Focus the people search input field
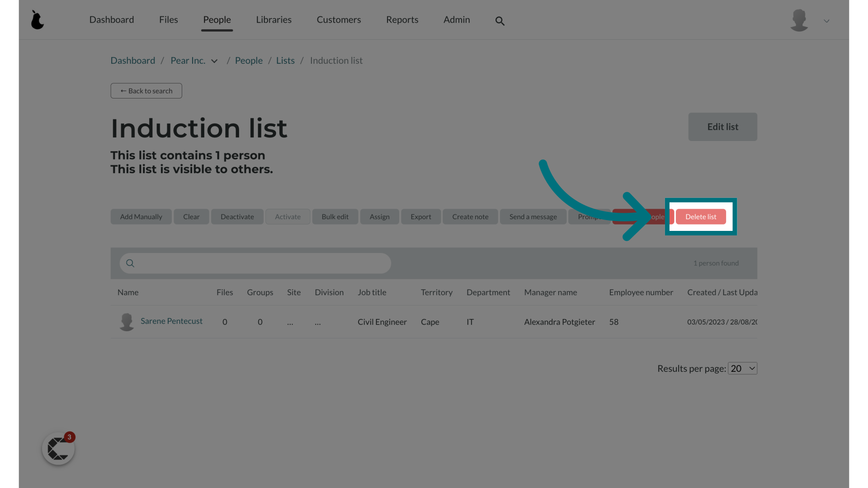This screenshot has height=488, width=868. [x=255, y=263]
